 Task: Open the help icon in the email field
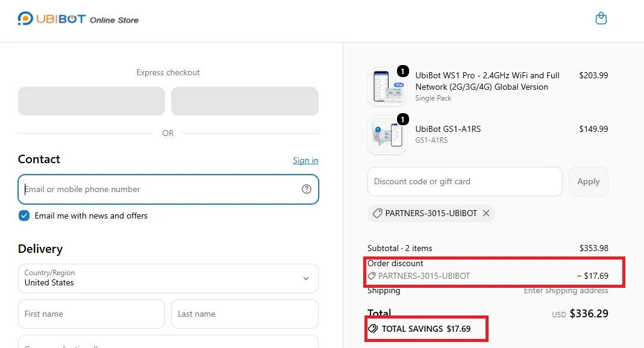[307, 189]
